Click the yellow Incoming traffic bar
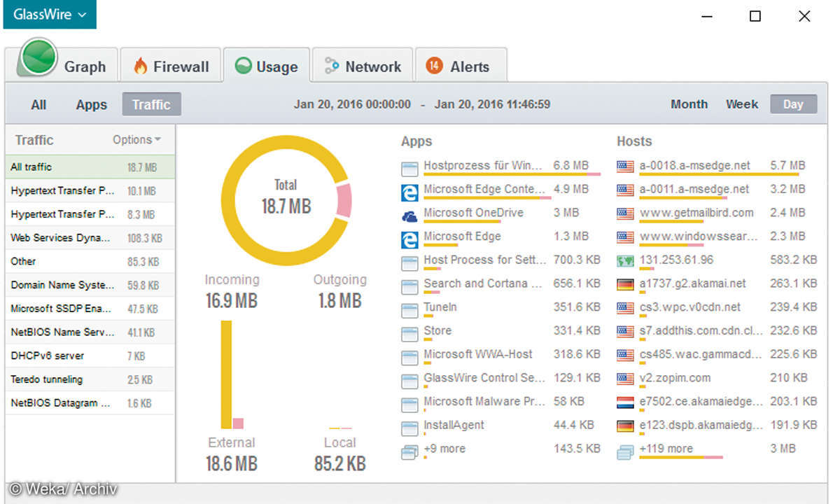 coord(226,374)
